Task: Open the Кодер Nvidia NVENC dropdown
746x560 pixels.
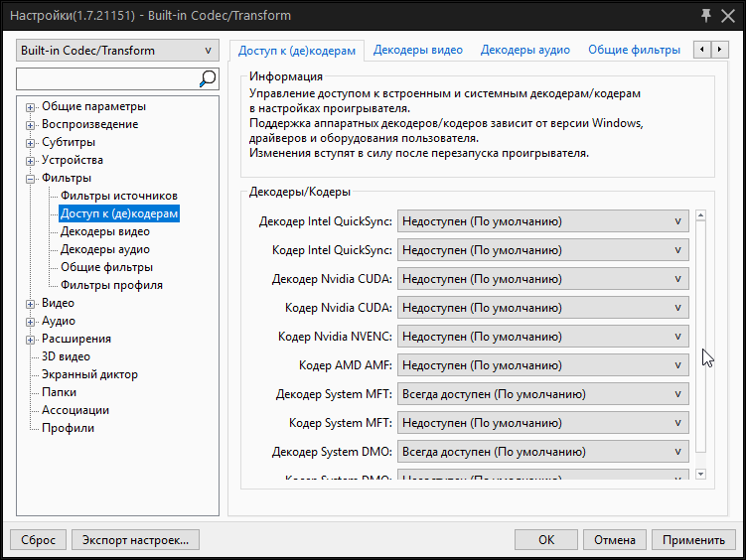Action: coord(542,337)
